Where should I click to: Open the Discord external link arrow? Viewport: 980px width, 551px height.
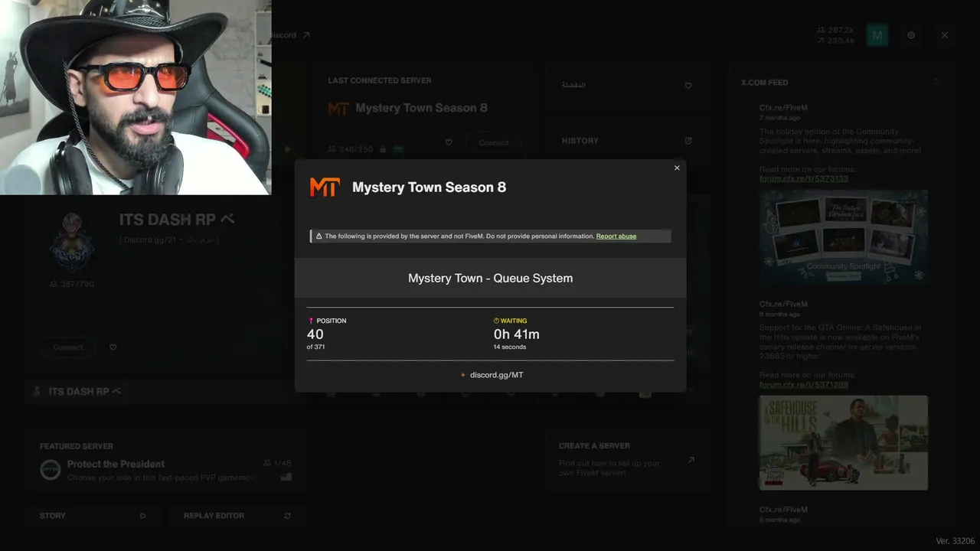tap(306, 35)
